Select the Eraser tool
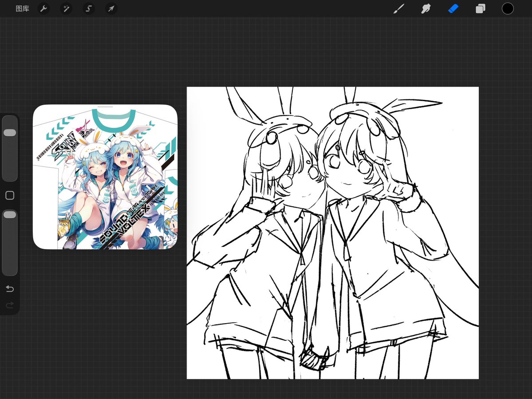This screenshot has width=532, height=399. click(453, 8)
